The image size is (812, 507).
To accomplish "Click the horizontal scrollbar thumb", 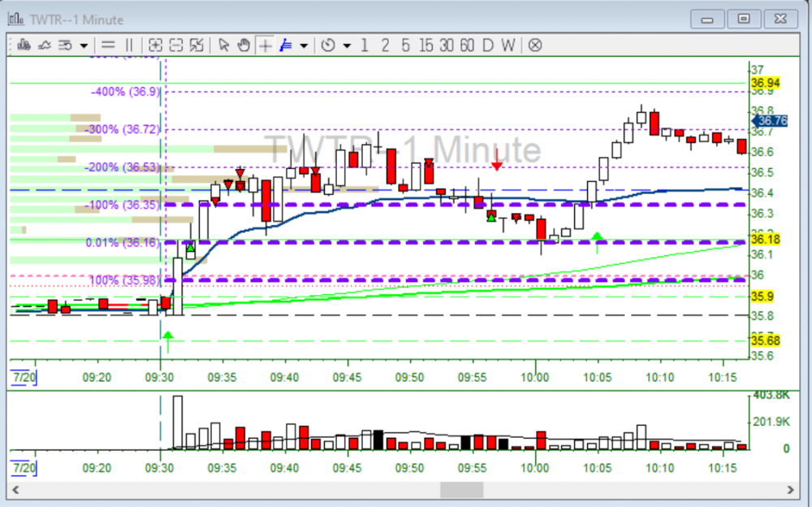I will [461, 490].
